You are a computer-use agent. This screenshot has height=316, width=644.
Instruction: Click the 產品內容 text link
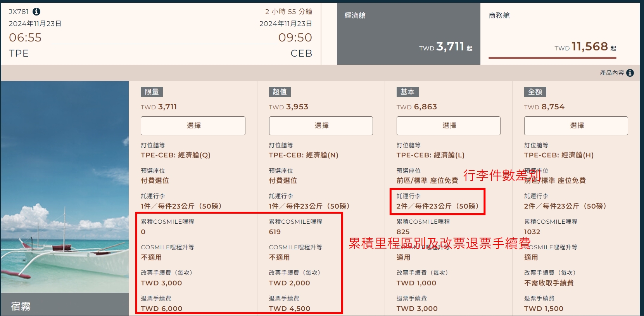point(611,73)
